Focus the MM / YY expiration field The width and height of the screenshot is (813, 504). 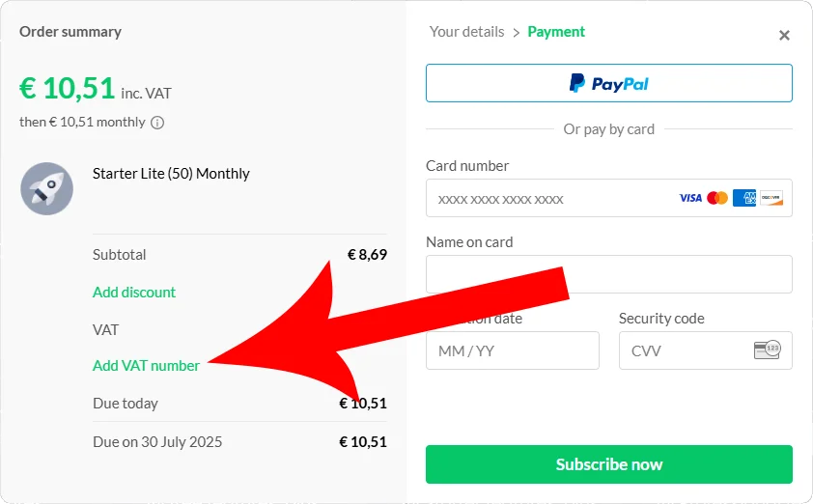pyautogui.click(x=513, y=350)
